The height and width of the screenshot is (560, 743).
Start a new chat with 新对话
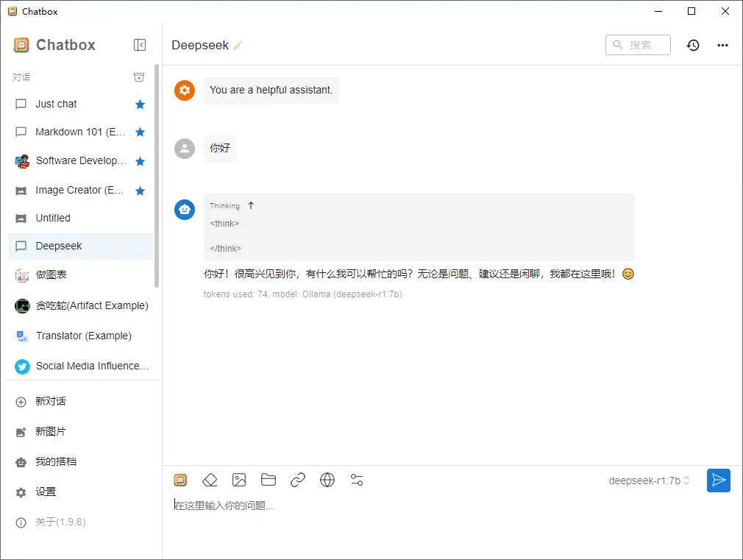tap(81, 402)
